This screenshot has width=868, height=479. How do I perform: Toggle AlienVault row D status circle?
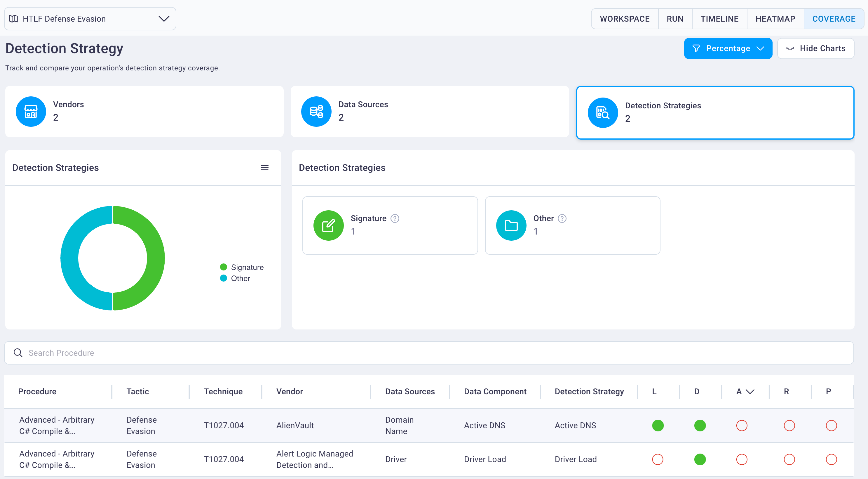[700, 425]
